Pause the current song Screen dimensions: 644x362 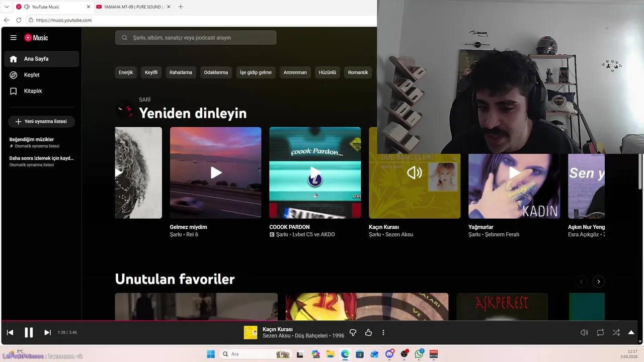[x=29, y=332]
